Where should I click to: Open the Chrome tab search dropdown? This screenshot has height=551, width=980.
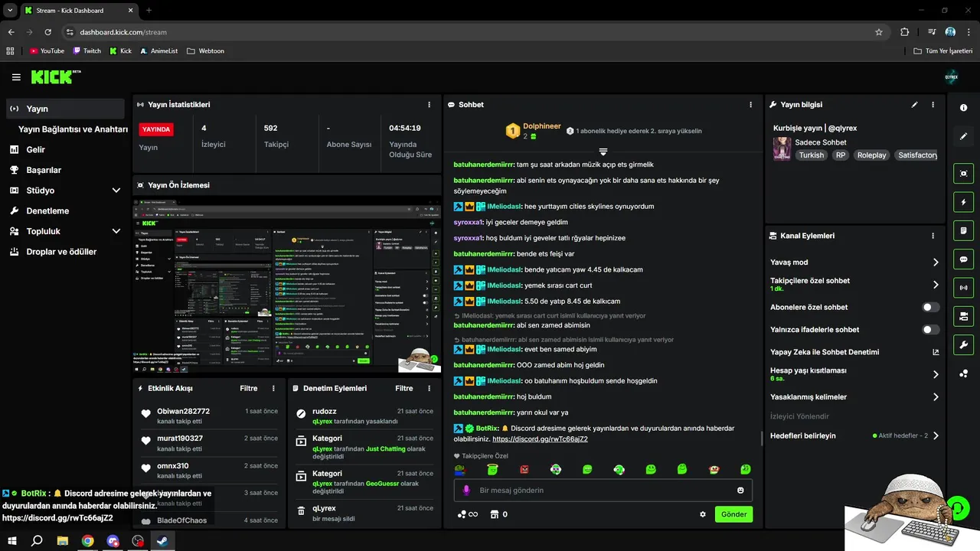point(10,10)
